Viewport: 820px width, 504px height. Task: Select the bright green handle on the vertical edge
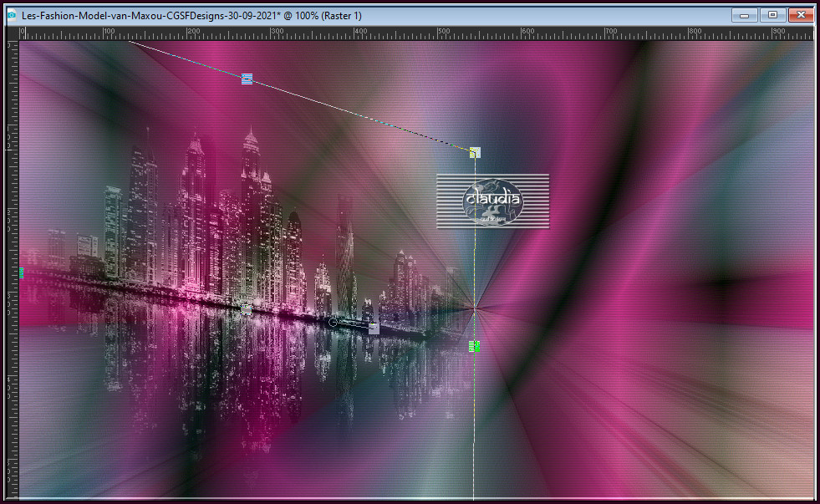[474, 346]
